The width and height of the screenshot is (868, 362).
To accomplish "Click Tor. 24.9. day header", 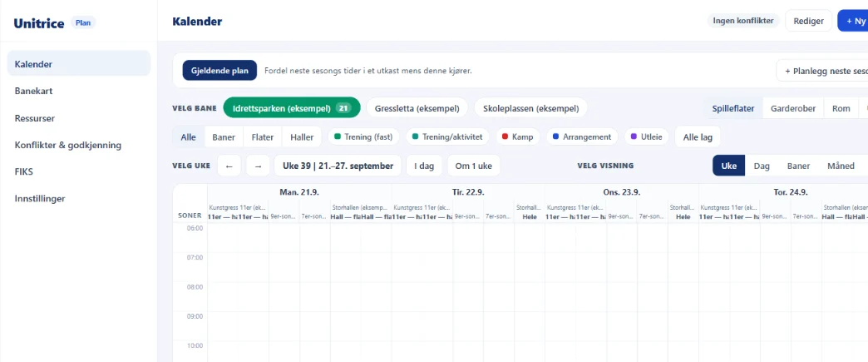I will click(791, 192).
